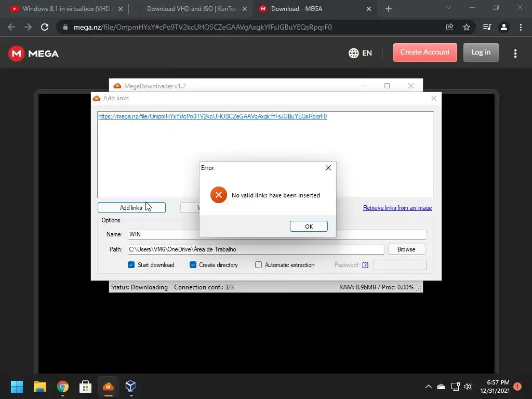Open Retrieve links from an image
This screenshot has width=532, height=399.
[x=397, y=208]
